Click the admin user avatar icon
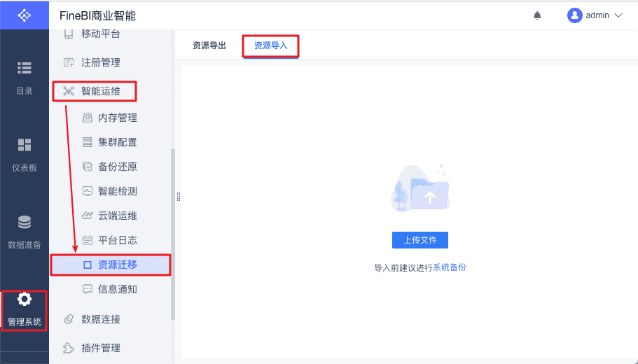The height and width of the screenshot is (364, 638). coord(574,15)
